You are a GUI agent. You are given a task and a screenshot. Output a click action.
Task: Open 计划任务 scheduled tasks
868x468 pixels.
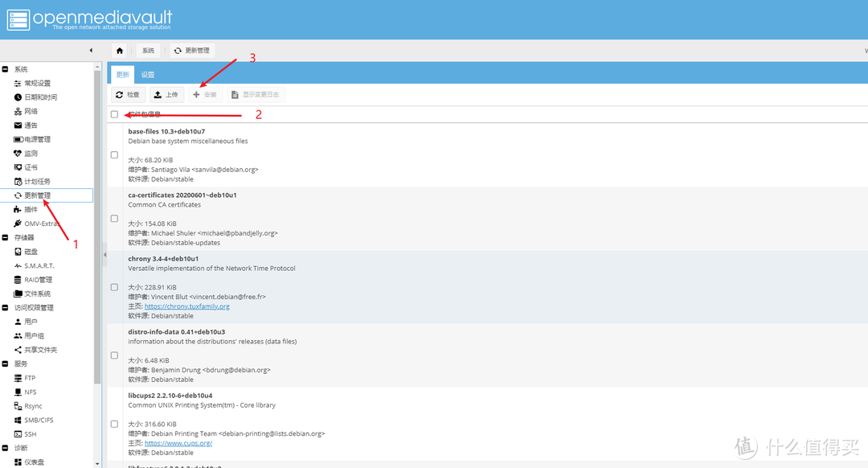click(32, 181)
